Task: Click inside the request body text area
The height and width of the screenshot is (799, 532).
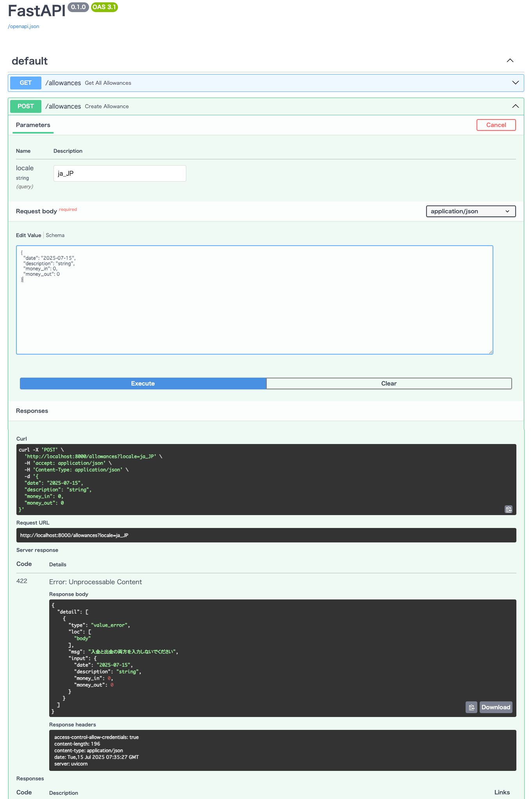Action: tap(255, 300)
